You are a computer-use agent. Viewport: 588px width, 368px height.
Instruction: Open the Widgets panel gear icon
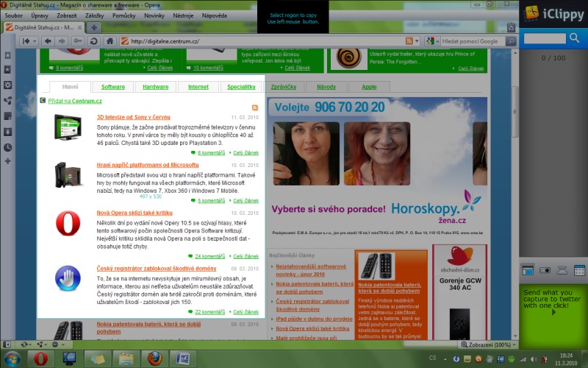7,85
